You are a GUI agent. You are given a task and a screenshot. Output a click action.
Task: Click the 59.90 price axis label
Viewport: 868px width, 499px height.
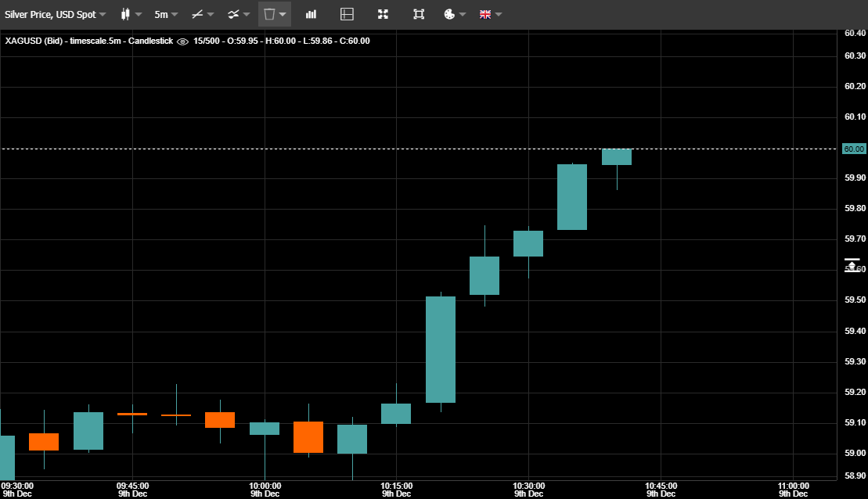pos(855,178)
